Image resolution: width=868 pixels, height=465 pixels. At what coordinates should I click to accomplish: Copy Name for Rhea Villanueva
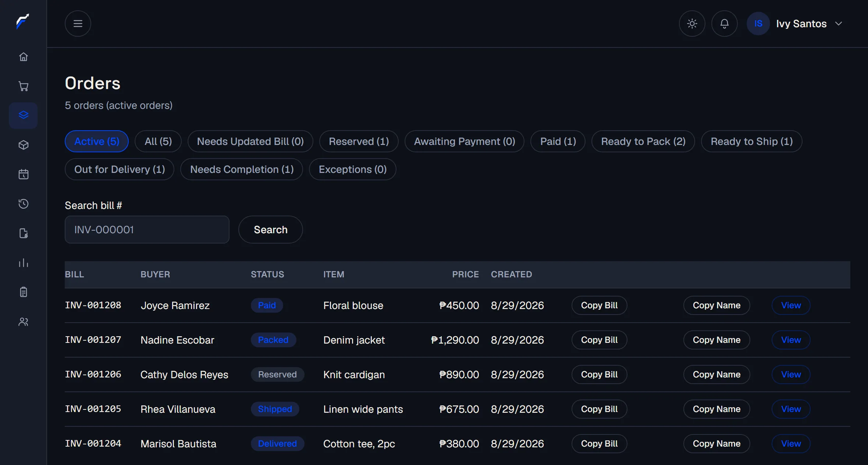[x=716, y=409]
